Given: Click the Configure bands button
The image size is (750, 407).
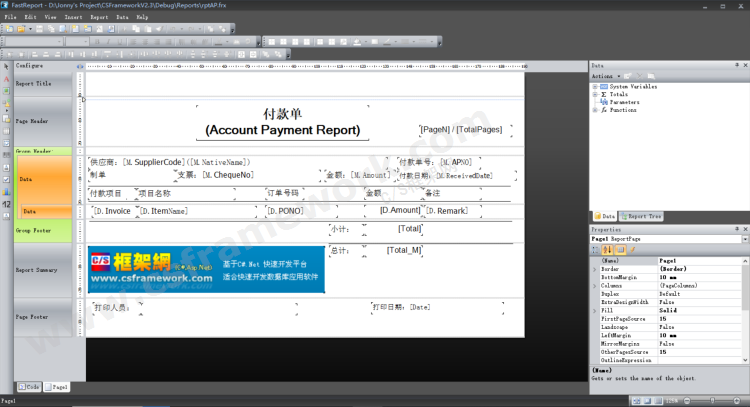Looking at the screenshot, I should 30,65.
